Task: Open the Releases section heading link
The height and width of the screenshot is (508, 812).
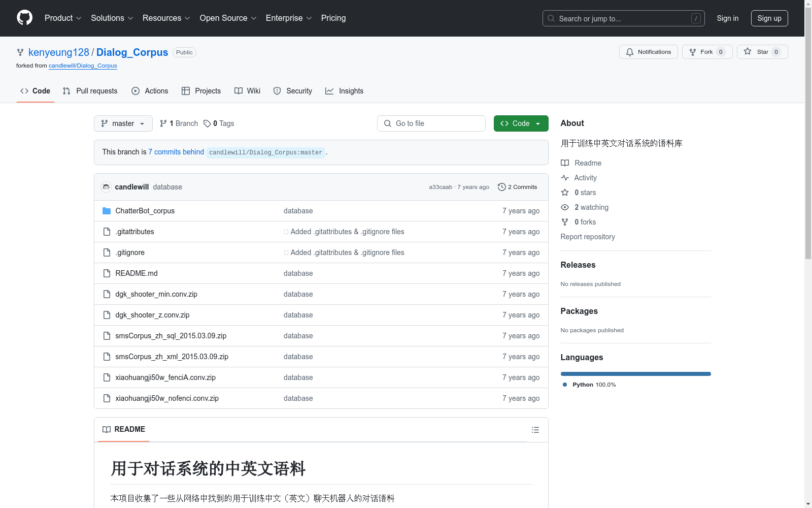Action: point(578,265)
